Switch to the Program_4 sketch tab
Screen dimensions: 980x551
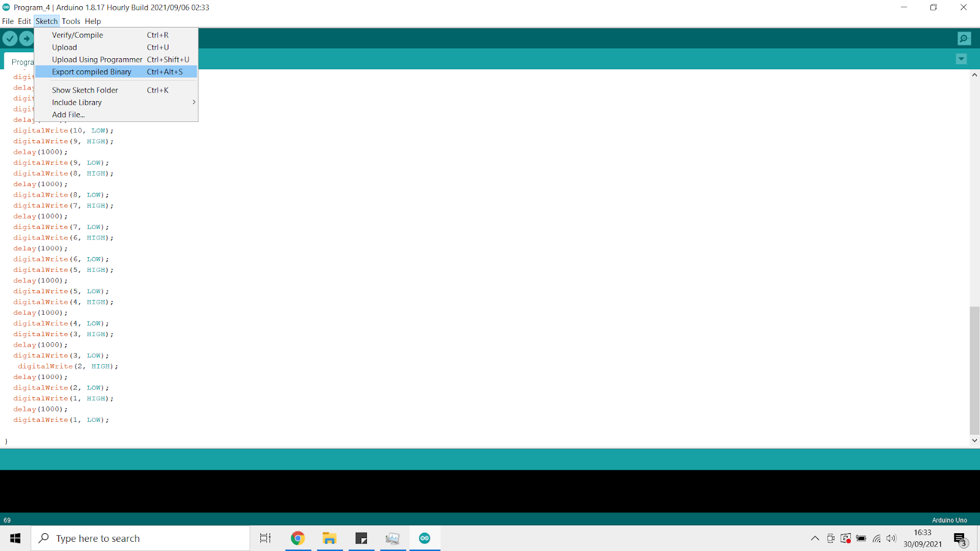(20, 61)
